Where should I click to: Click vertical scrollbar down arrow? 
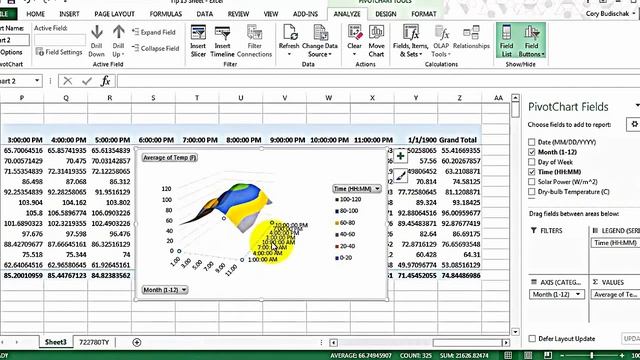tap(515, 332)
